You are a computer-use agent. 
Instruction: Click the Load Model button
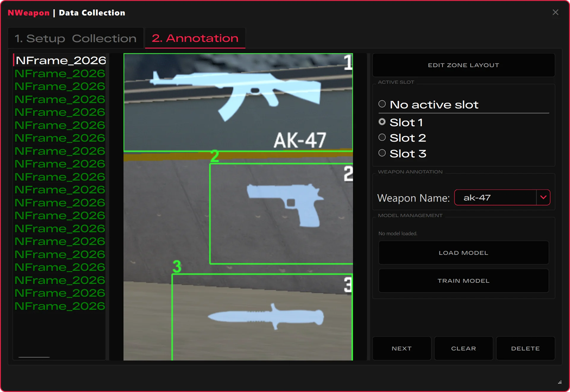pos(463,253)
